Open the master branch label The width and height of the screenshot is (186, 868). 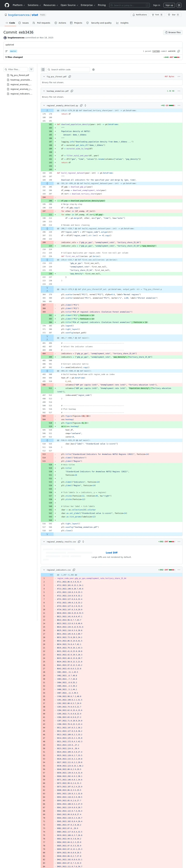(x=13, y=51)
